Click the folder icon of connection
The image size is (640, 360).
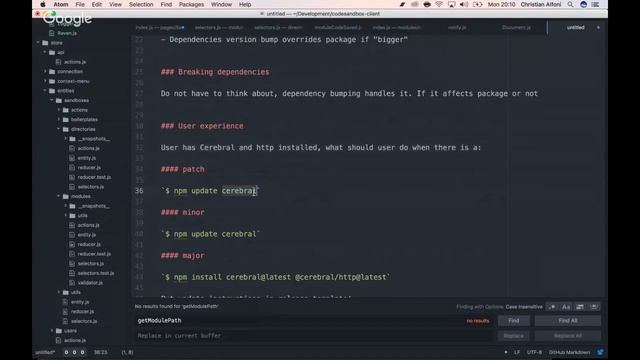[52, 71]
